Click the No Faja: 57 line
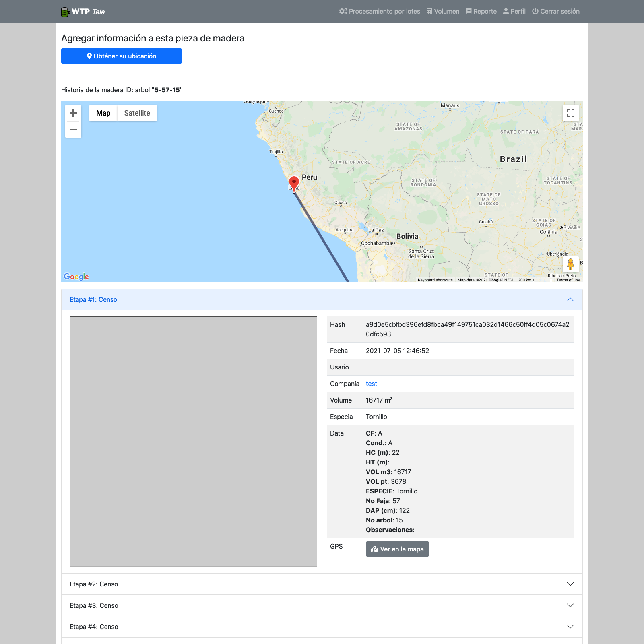Screen dimensions: 644x644 click(383, 501)
